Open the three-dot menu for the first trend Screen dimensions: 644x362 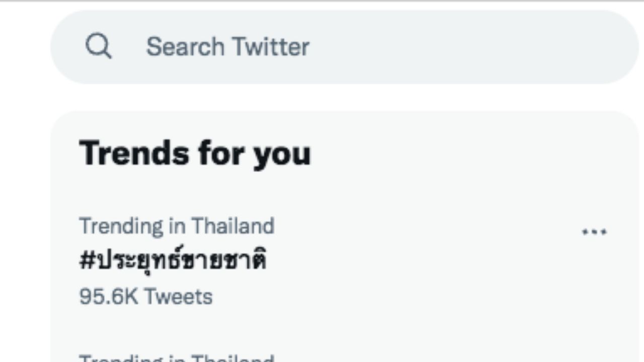coord(594,232)
